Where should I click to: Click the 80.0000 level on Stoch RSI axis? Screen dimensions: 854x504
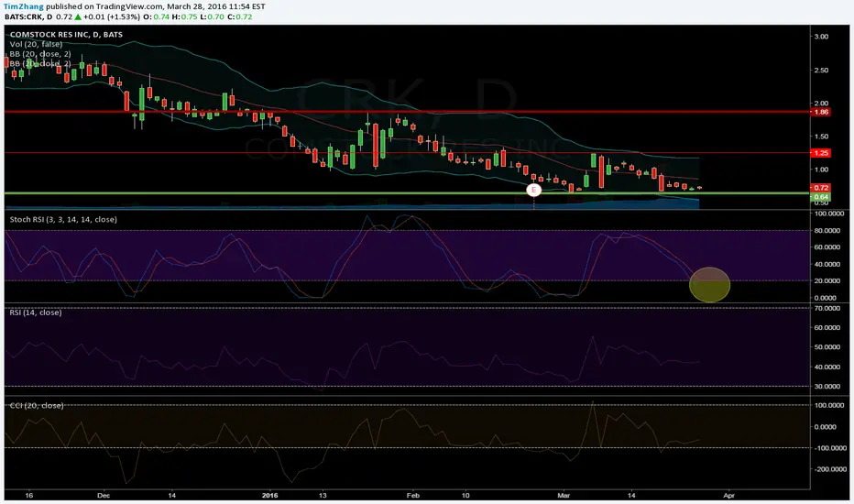tap(826, 231)
